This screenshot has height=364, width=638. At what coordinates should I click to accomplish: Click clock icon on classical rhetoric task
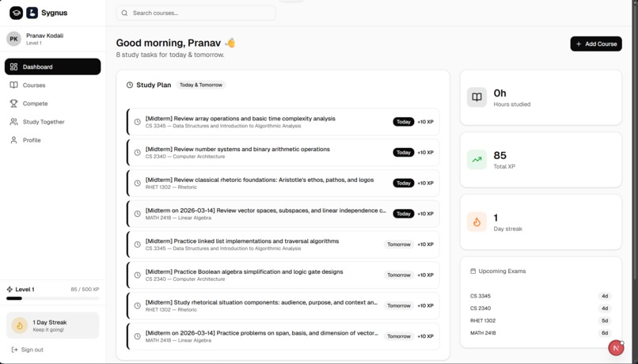[x=138, y=183]
